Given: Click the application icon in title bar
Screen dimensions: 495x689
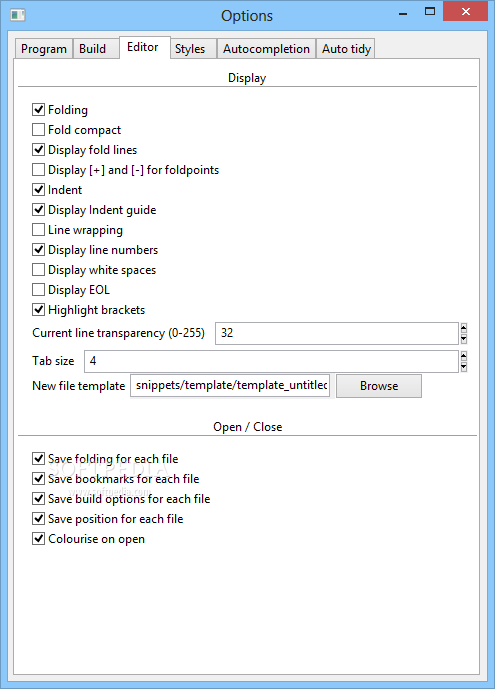Looking at the screenshot, I should [18, 15].
